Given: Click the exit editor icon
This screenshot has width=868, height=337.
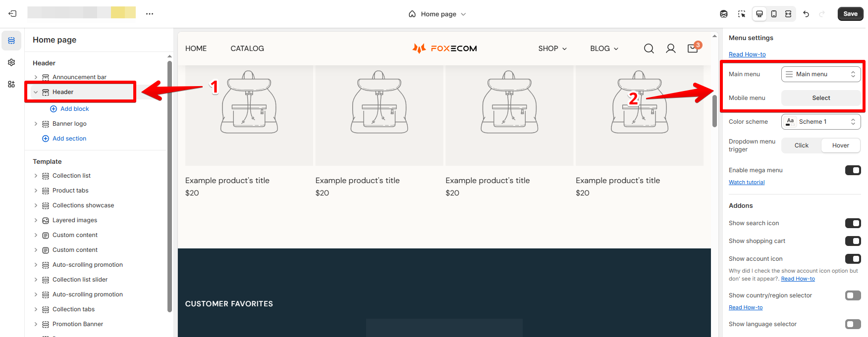Looking at the screenshot, I should pyautogui.click(x=13, y=14).
